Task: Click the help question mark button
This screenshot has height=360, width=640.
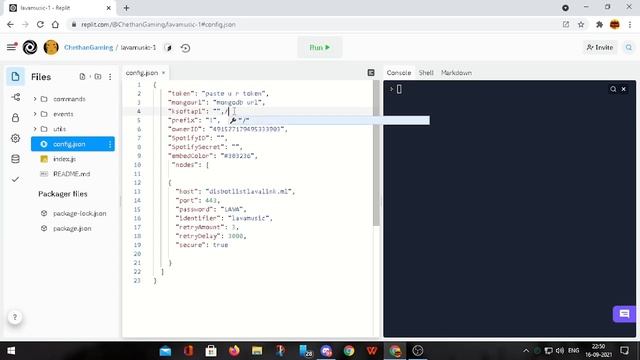Action: click(x=15, y=317)
